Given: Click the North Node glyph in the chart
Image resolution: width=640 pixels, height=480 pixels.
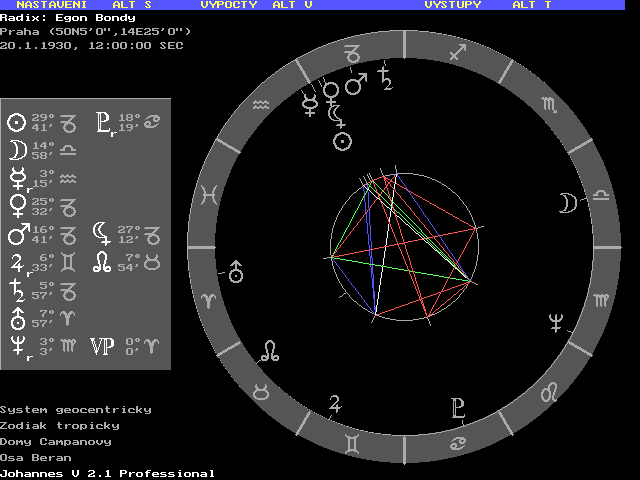Looking at the screenshot, I should click(270, 350).
